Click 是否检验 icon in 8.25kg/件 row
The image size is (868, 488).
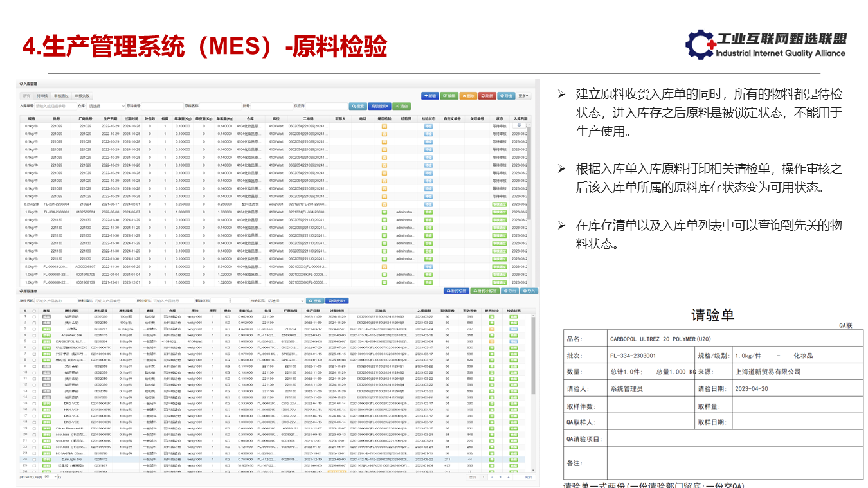384,204
